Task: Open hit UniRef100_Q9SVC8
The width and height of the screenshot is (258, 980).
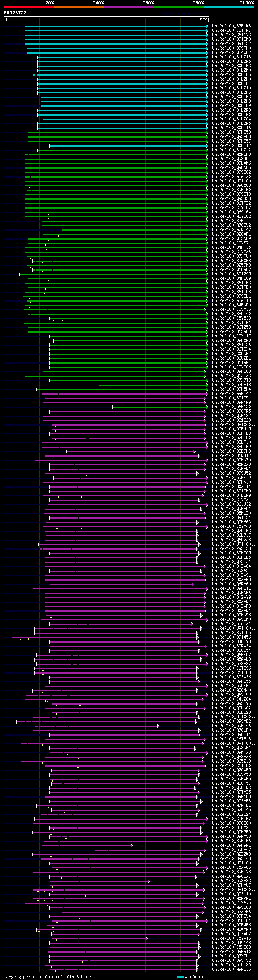Action: [x=231, y=137]
